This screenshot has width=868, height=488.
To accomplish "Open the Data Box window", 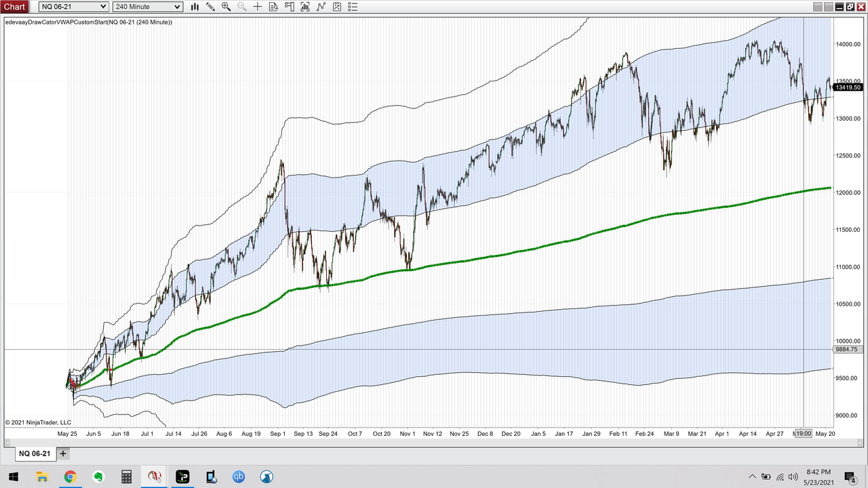I will (x=273, y=6).
